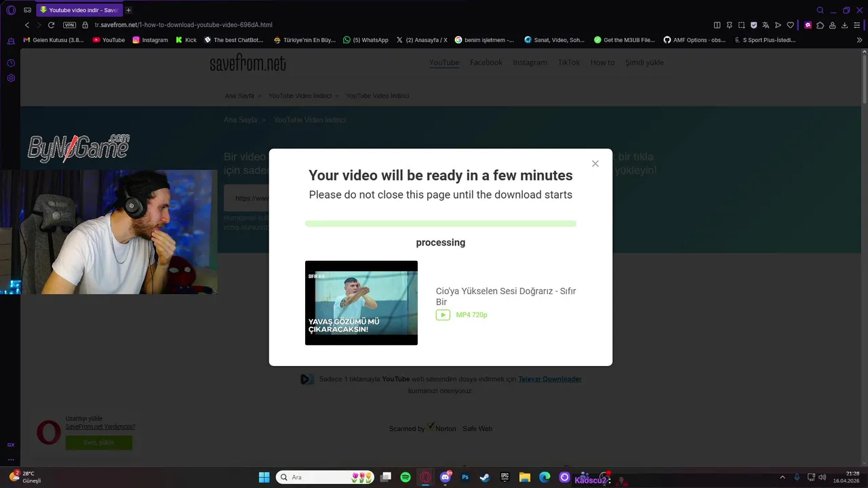Click the savefrom.net site logo
This screenshot has width=868, height=488.
tap(248, 63)
